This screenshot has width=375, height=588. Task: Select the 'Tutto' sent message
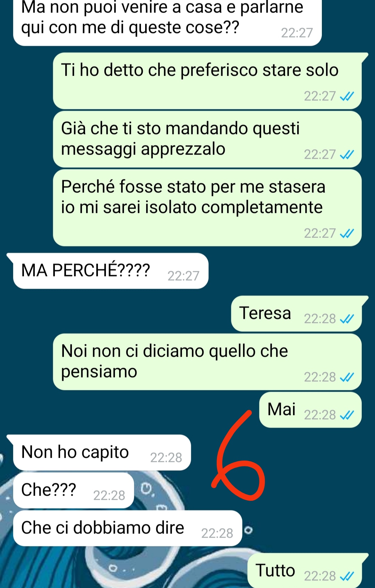[305, 570]
